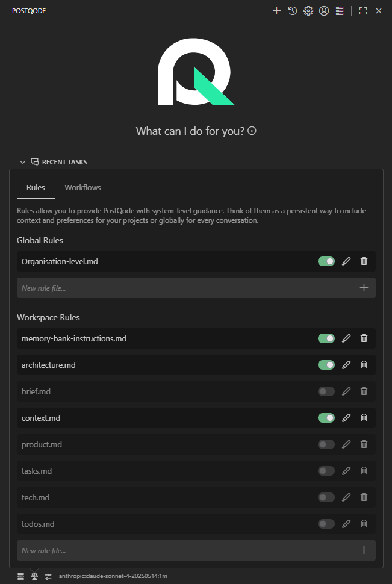Viewport: 392px width, 584px height.
Task: Open the task history icon
Action: (293, 11)
